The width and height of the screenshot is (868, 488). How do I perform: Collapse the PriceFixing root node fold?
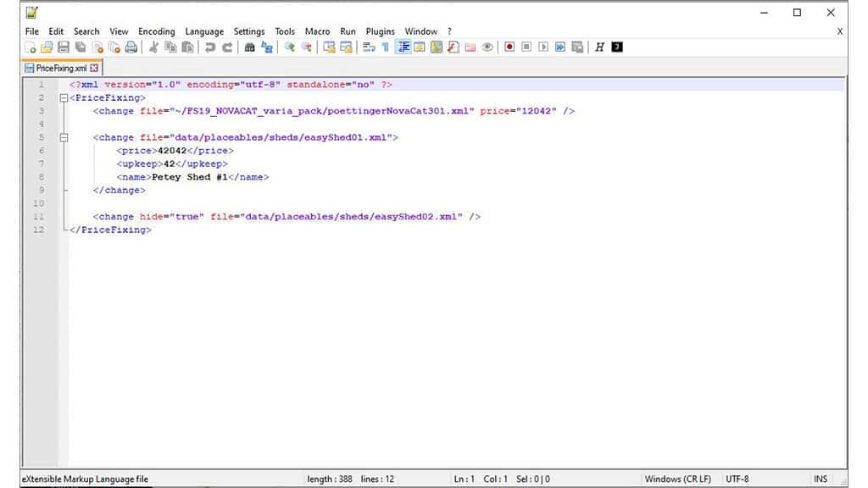tap(64, 98)
